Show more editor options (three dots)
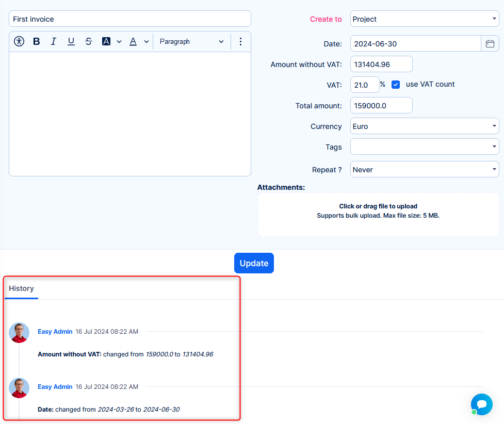504x424 pixels. click(240, 41)
